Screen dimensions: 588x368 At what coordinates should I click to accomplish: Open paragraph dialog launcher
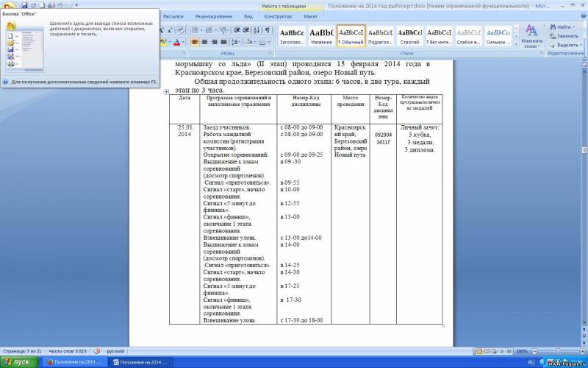[270, 53]
